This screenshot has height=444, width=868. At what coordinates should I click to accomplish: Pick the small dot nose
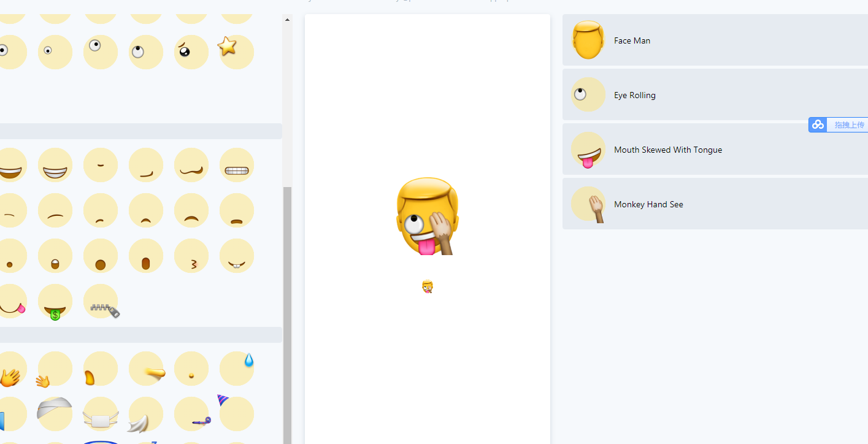191,369
